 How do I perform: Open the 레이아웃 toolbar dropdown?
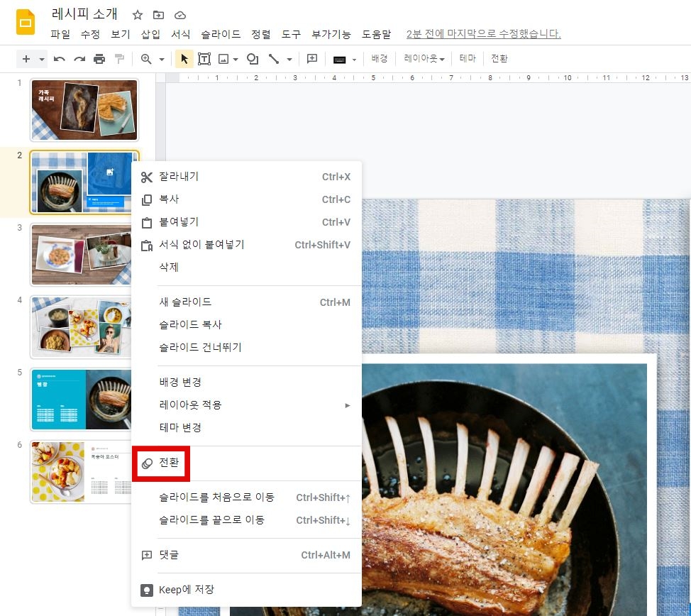[x=424, y=58]
